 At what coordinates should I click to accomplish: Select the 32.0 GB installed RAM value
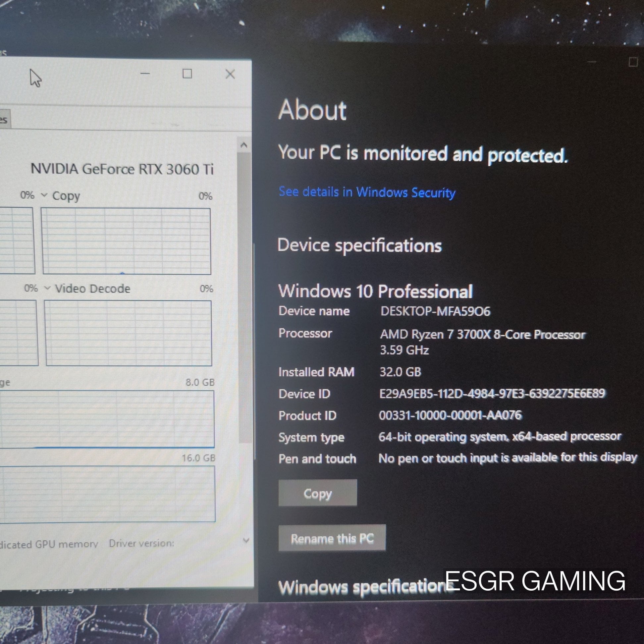pyautogui.click(x=400, y=372)
